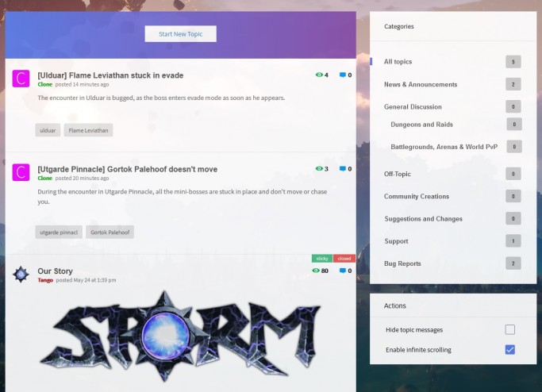The height and width of the screenshot is (392, 542).
Task: Open the Support category
Action: point(396,241)
